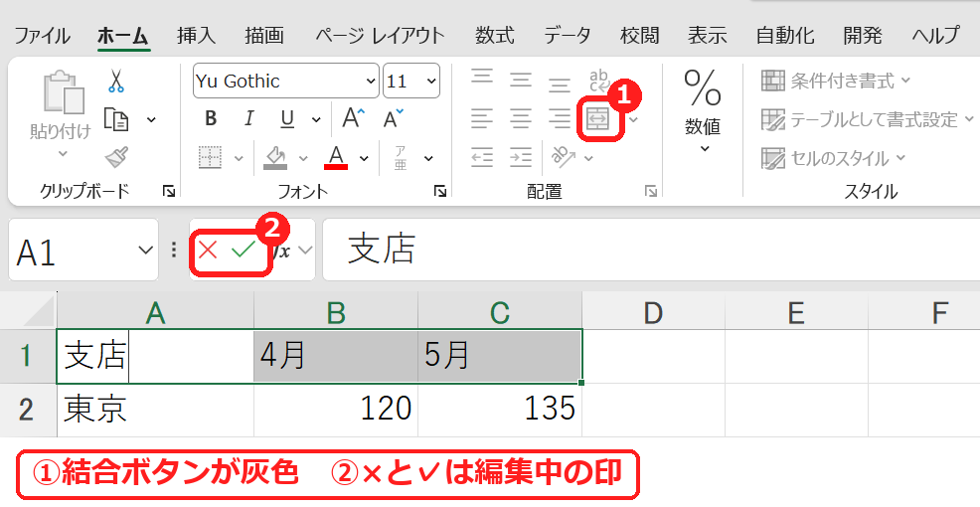The image size is (980, 507).
Task: Click the Insert Function fx icon
Action: [x=282, y=251]
